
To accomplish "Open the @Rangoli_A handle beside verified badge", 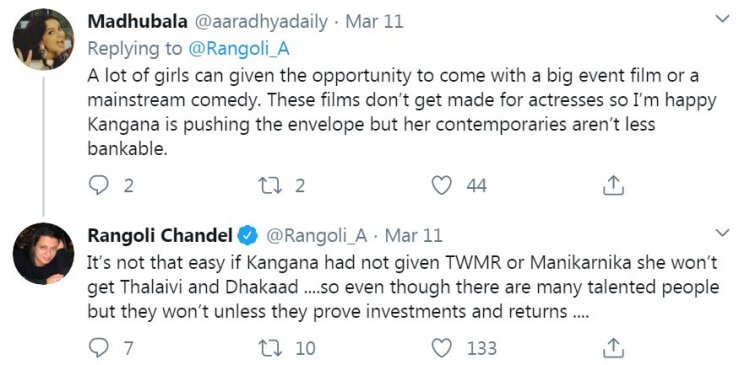I will pyautogui.click(x=316, y=236).
